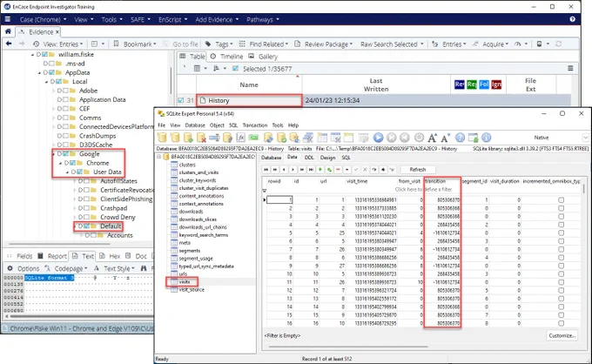
Task: Go to the EnCase Home tab icon
Action: tap(8, 31)
